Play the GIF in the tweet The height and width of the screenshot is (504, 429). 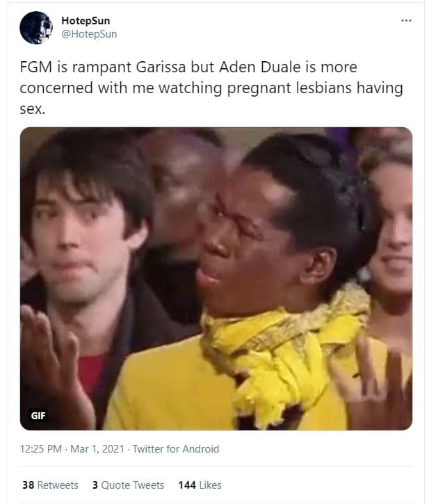click(x=216, y=279)
